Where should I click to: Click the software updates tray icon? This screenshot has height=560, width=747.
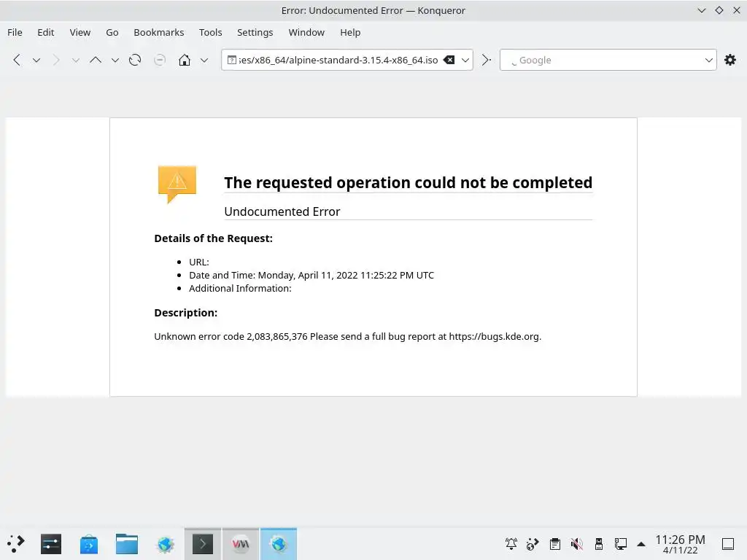point(533,543)
